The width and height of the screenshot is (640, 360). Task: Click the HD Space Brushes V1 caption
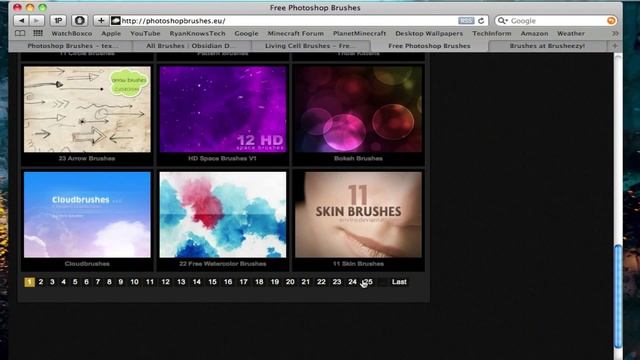[x=222, y=158]
